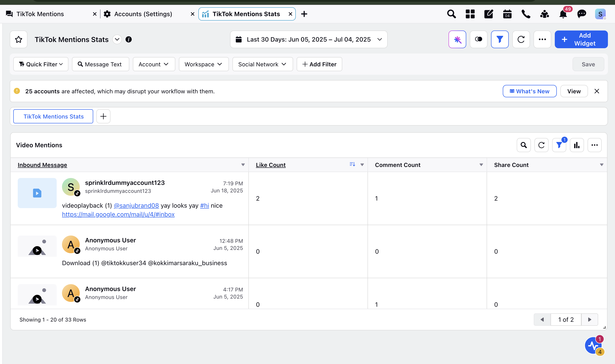
Task: Open the community users icon
Action: (544, 14)
